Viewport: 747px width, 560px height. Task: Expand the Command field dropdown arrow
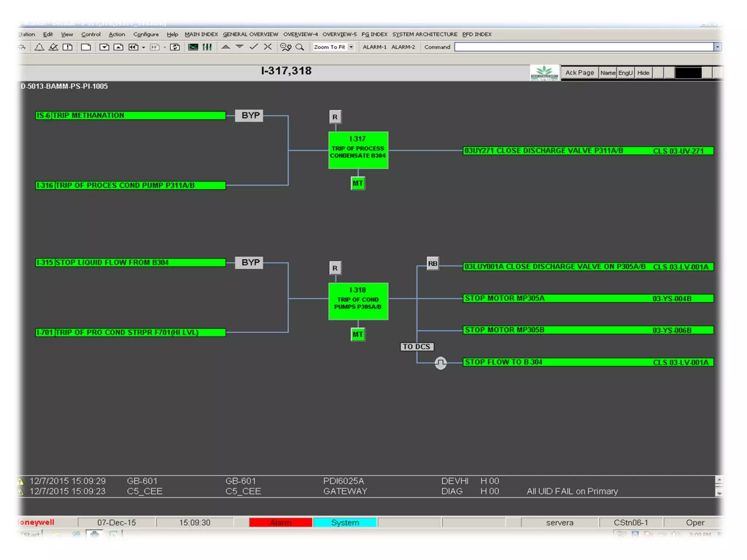(717, 47)
